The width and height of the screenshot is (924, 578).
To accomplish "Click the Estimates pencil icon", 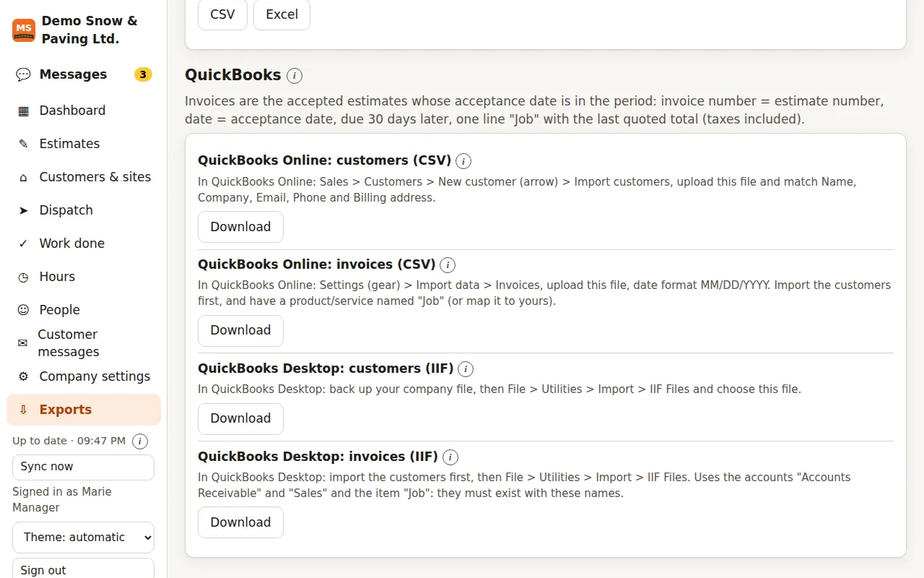I will coord(23,144).
